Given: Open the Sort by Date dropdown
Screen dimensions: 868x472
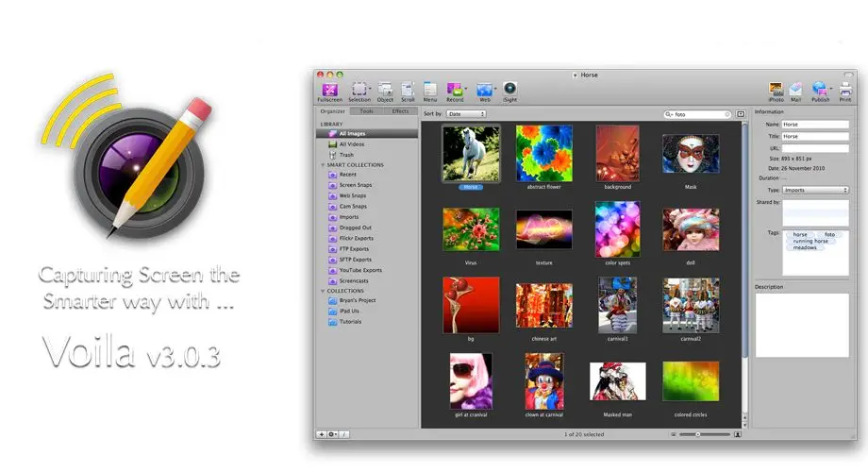Looking at the screenshot, I should pos(466,114).
